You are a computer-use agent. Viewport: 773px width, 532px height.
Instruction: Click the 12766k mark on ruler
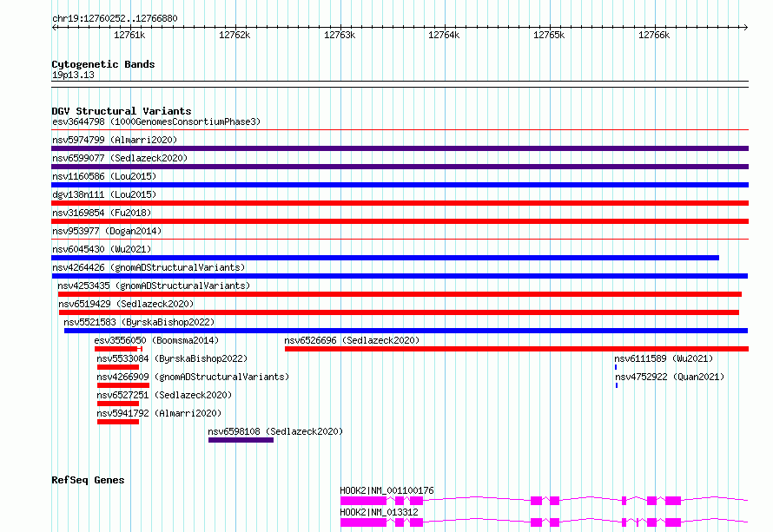coord(653,35)
